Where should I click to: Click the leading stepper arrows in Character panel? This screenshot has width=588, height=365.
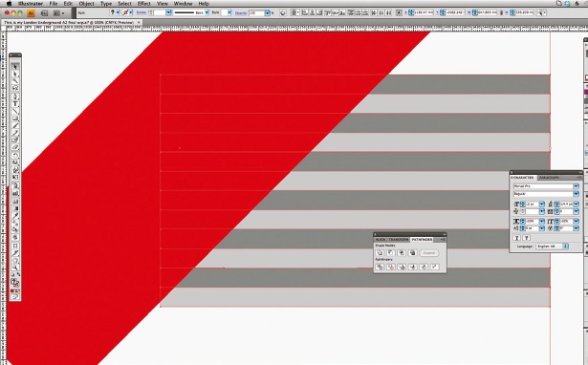click(556, 204)
